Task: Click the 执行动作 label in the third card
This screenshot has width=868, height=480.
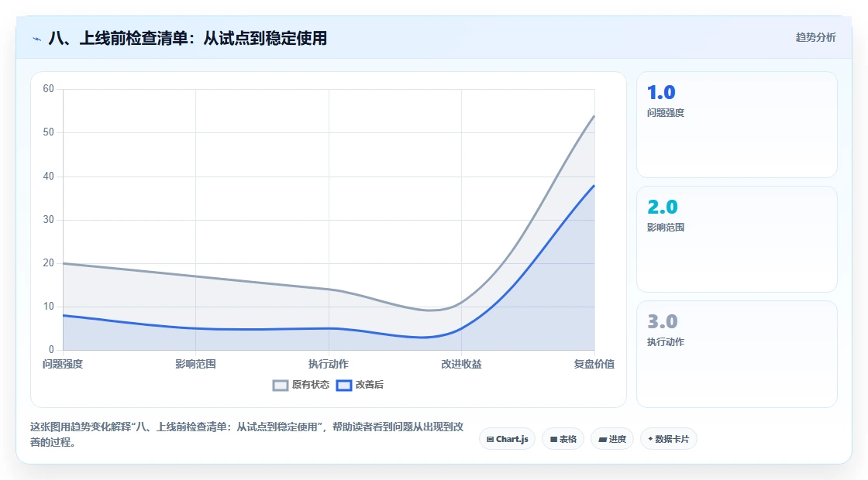Action: pos(666,341)
